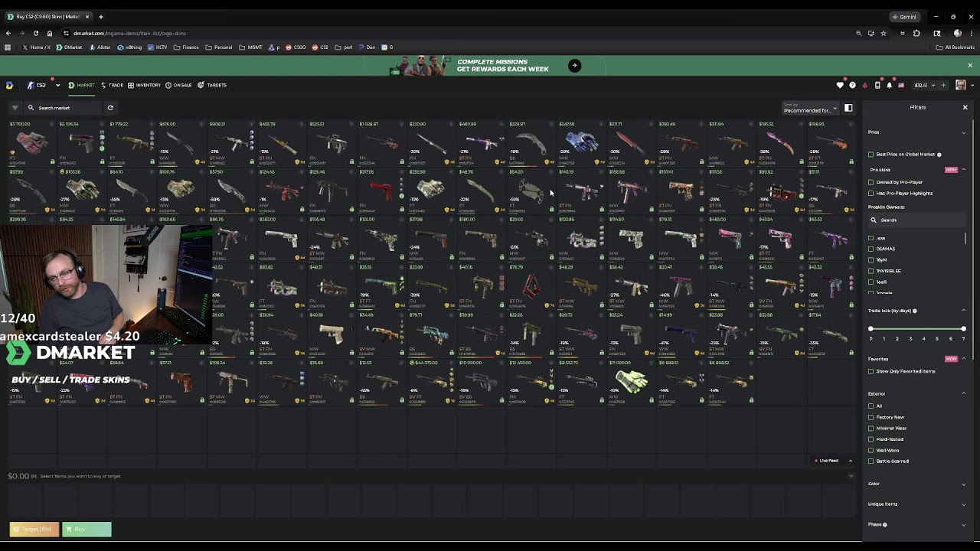Open the Finance bookmarks folder

pyautogui.click(x=186, y=47)
